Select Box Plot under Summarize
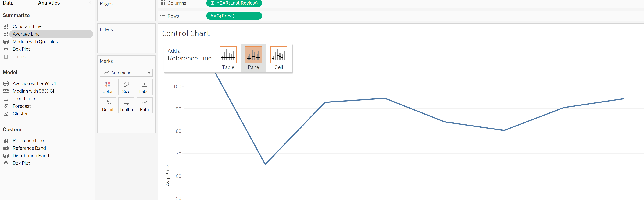644x200 pixels. 22,49
